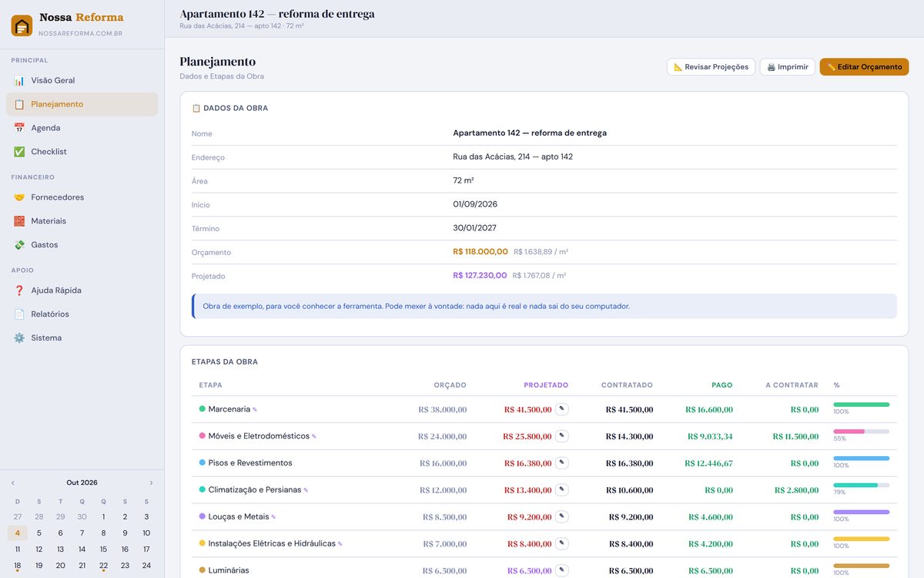Click the purple dot beside Louças e Metais

(203, 517)
